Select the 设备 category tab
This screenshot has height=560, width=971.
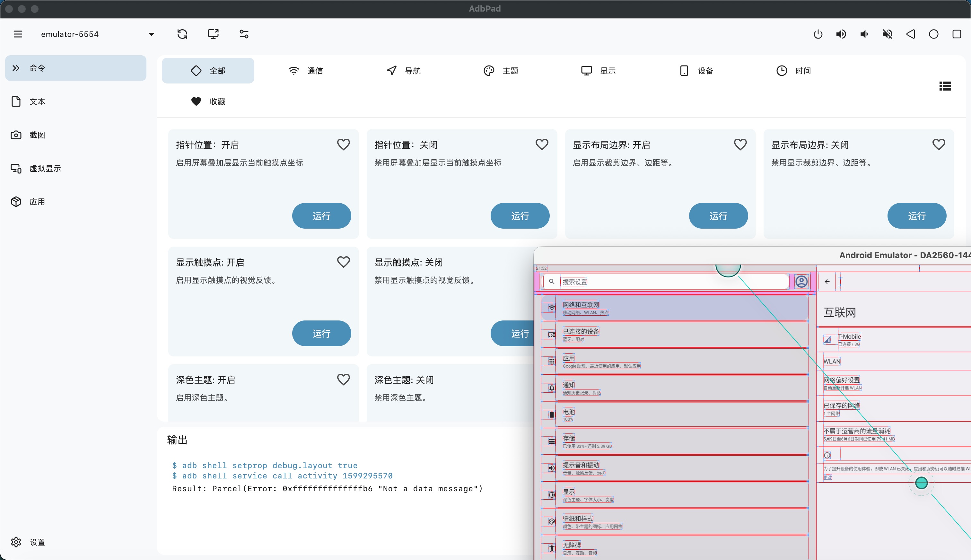click(x=696, y=71)
